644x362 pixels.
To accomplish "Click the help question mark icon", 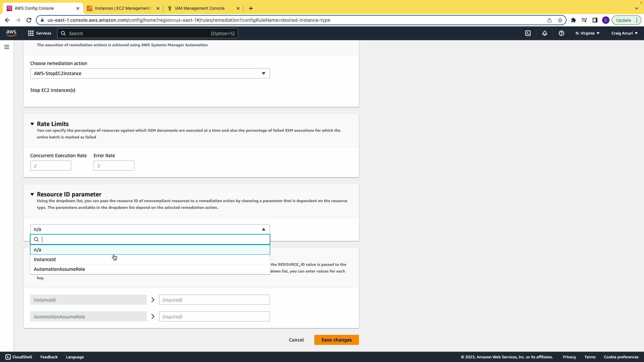I will [561, 33].
